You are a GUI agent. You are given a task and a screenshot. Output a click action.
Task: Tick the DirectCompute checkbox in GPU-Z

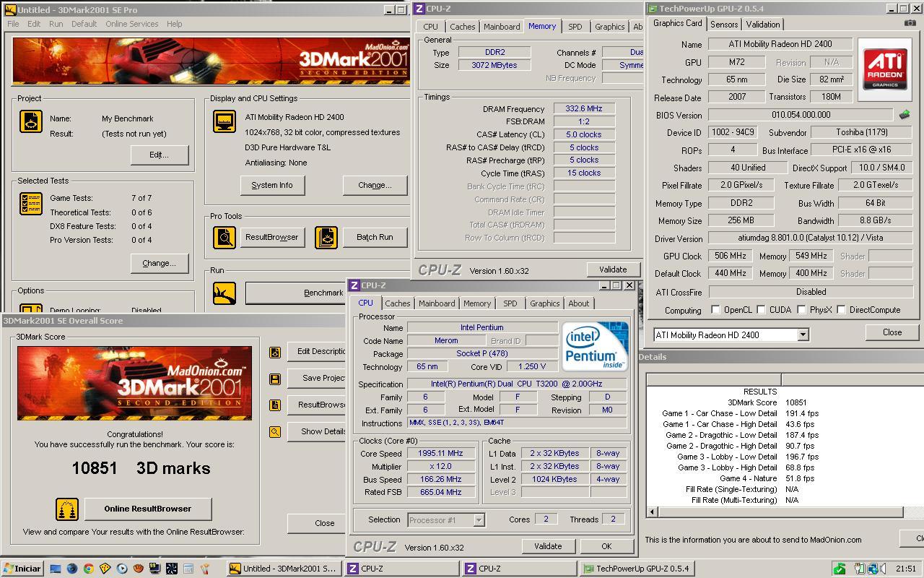(841, 310)
